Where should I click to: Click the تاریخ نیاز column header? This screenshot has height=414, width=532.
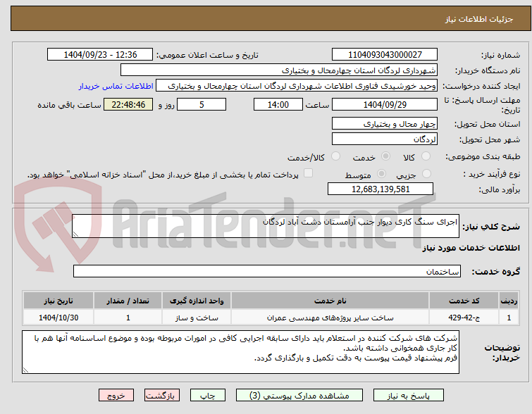point(58,301)
